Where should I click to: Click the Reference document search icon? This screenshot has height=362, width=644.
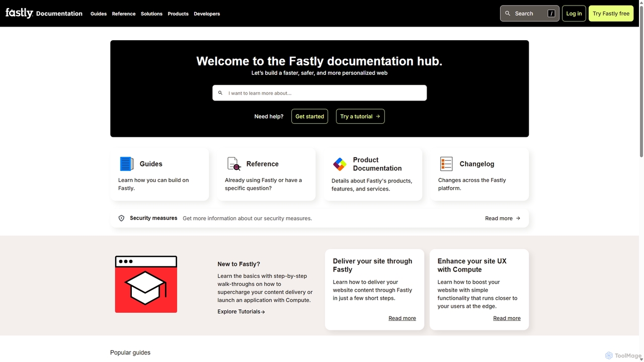pos(234,164)
